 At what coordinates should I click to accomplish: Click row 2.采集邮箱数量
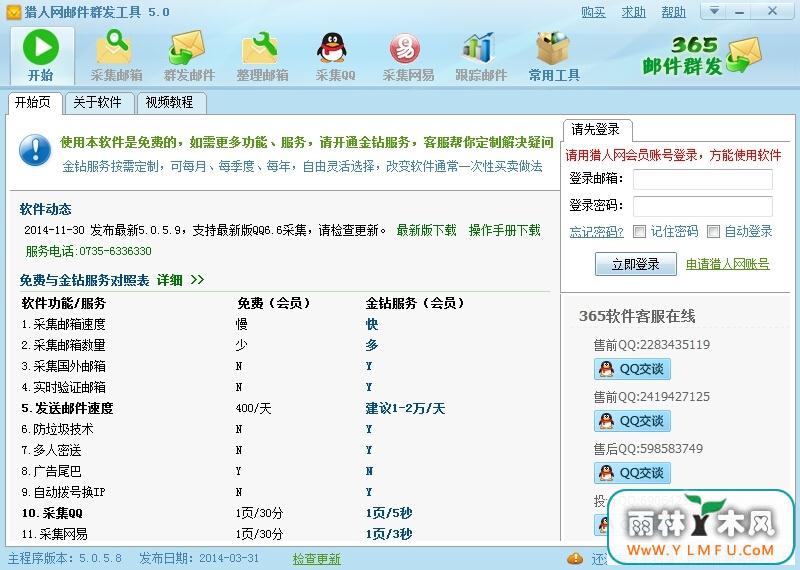[x=63, y=345]
